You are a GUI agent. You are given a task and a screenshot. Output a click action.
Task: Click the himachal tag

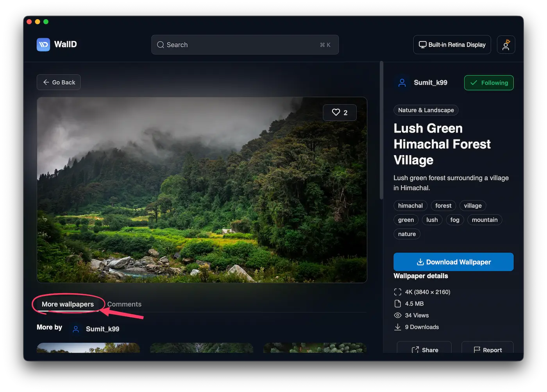point(410,206)
